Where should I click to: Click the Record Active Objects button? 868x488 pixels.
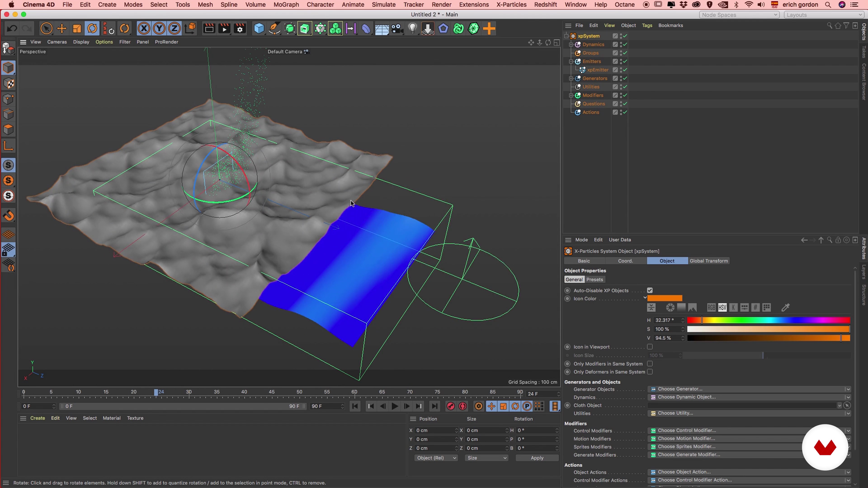coord(451,406)
